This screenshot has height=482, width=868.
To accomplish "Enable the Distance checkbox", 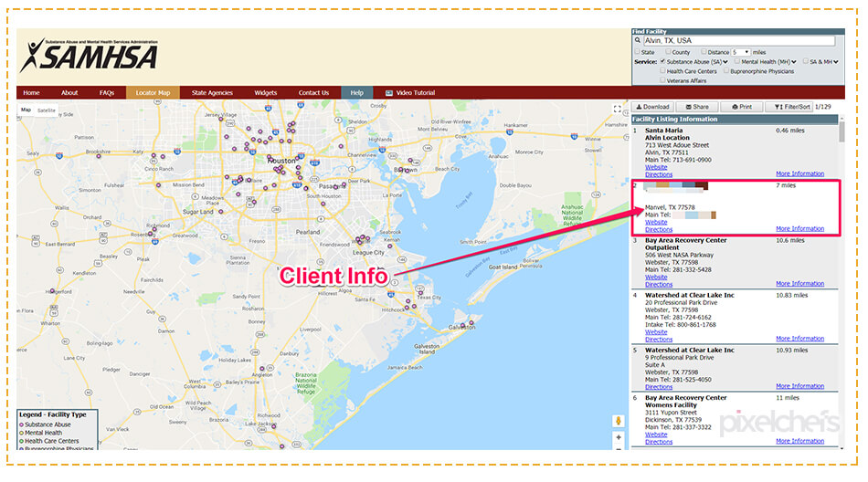I will pos(703,51).
